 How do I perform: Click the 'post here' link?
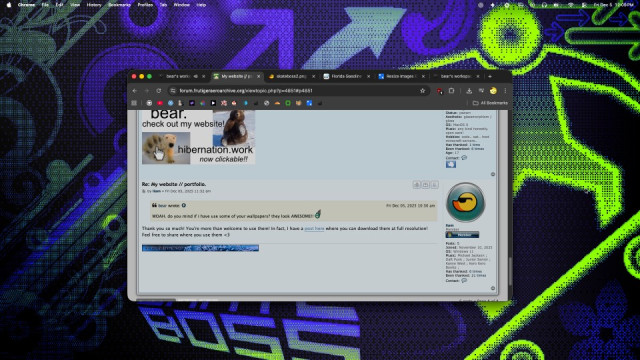point(314,229)
